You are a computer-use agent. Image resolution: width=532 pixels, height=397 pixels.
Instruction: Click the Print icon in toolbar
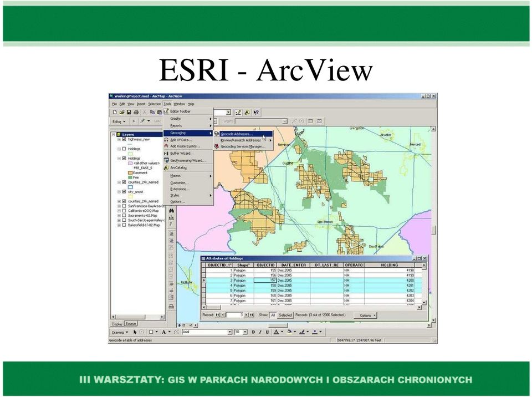point(136,112)
